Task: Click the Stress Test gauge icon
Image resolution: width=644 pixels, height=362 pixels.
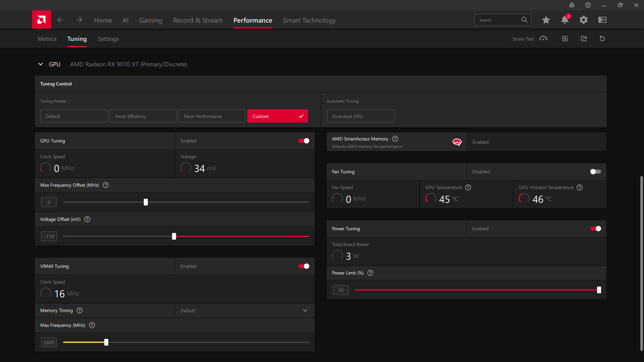Action: point(543,39)
